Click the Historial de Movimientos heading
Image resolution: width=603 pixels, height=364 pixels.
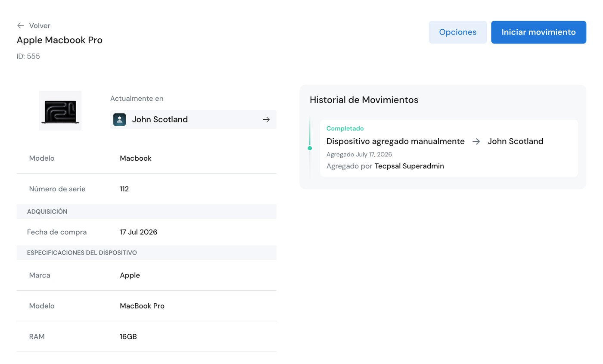(364, 100)
